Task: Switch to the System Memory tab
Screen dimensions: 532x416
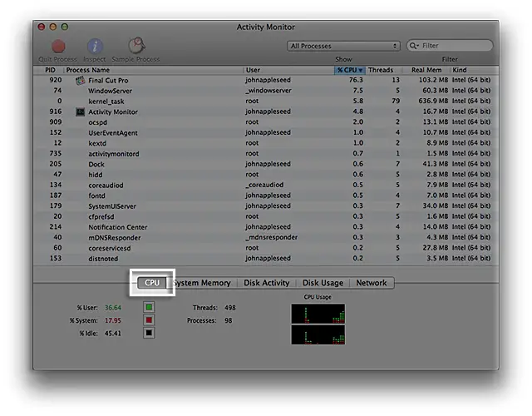Action: click(202, 283)
